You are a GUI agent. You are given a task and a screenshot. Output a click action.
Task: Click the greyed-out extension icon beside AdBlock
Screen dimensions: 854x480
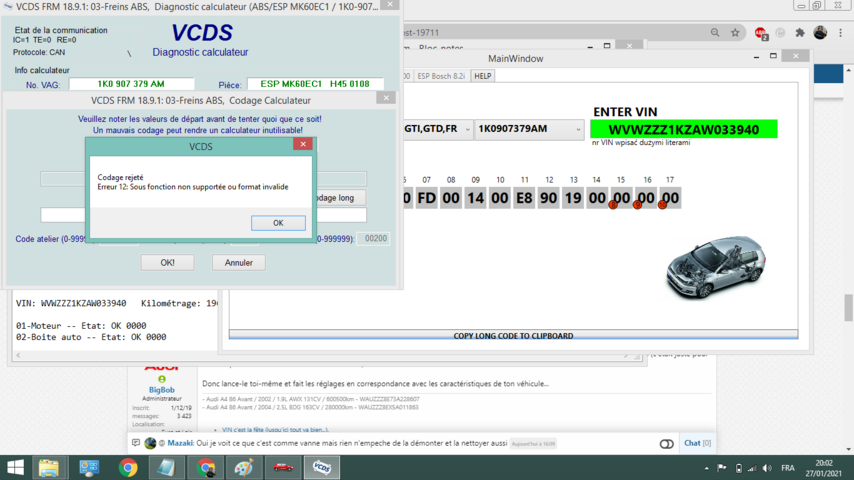click(x=780, y=33)
